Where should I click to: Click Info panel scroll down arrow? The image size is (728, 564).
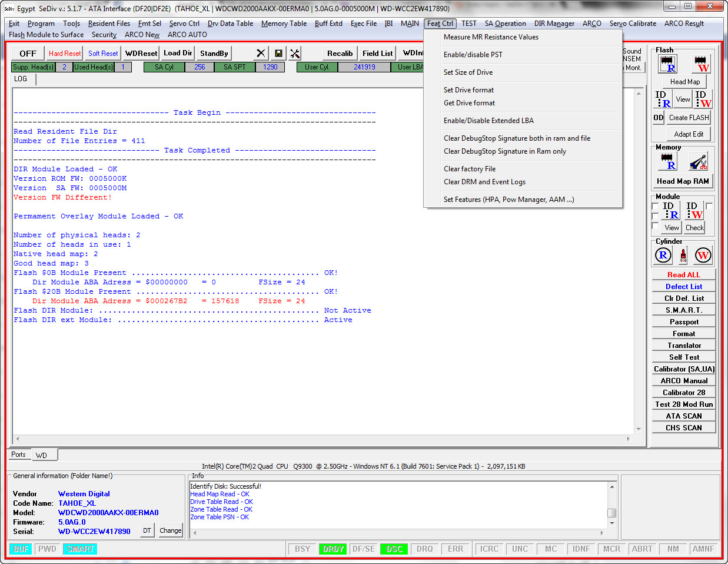(612, 523)
